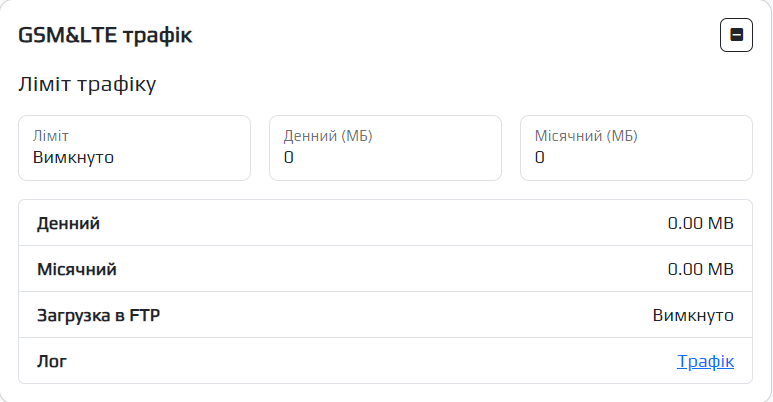Click the 0 value in Денний (МБ) field
This screenshot has width=773, height=402.
[x=289, y=157]
